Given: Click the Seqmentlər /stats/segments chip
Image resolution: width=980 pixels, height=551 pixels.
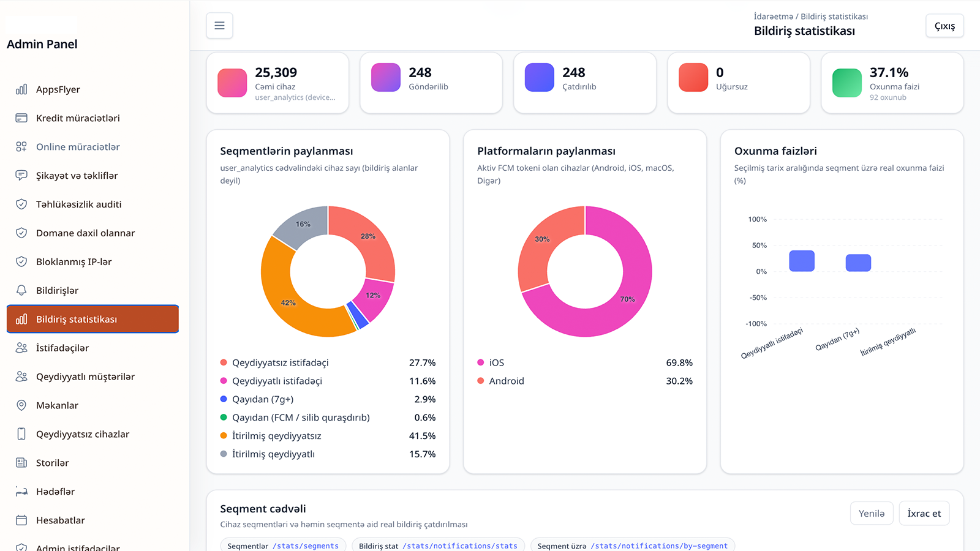Looking at the screenshot, I should point(283,545).
